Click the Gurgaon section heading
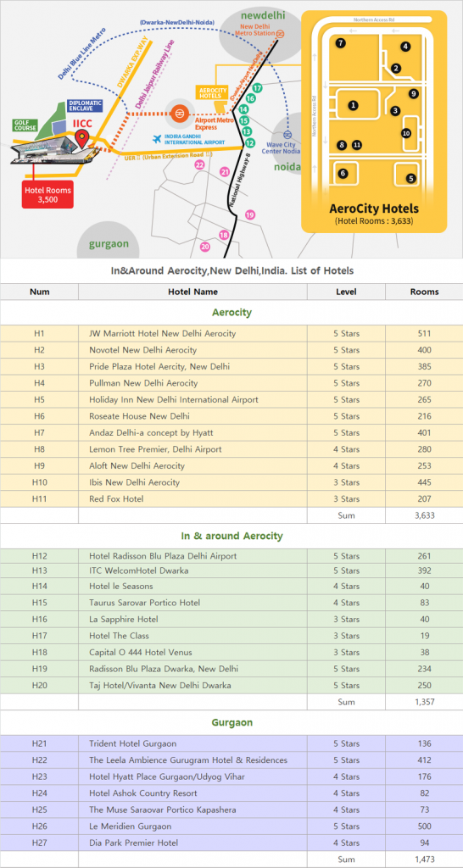This screenshot has height=868, width=463. click(x=231, y=722)
